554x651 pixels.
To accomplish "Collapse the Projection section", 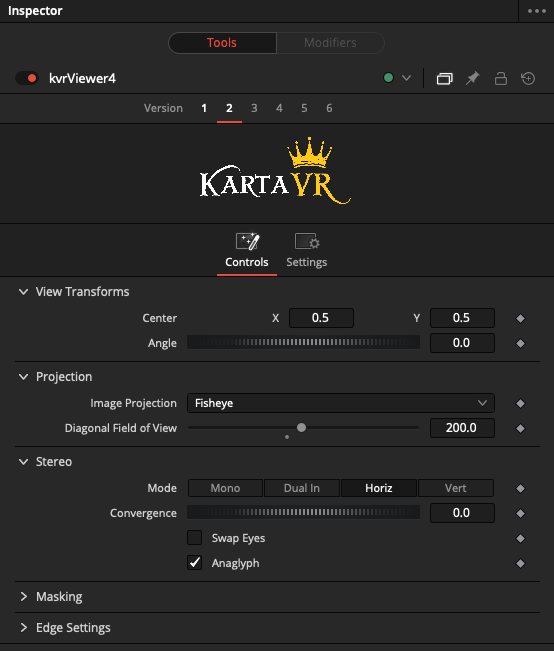I will tap(24, 377).
